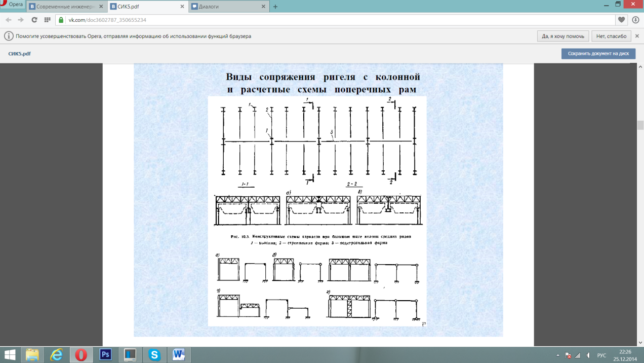Close the СИК5.pdf tab

pyautogui.click(x=182, y=7)
